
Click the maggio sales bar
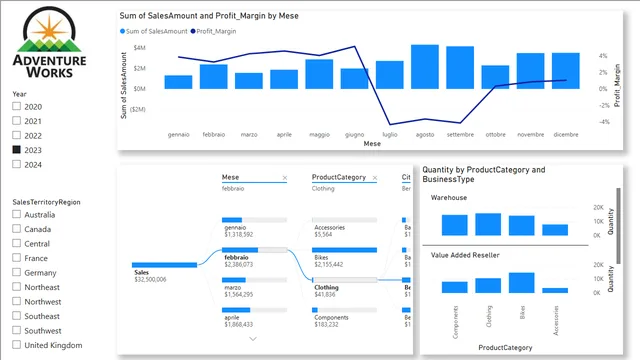(x=319, y=74)
